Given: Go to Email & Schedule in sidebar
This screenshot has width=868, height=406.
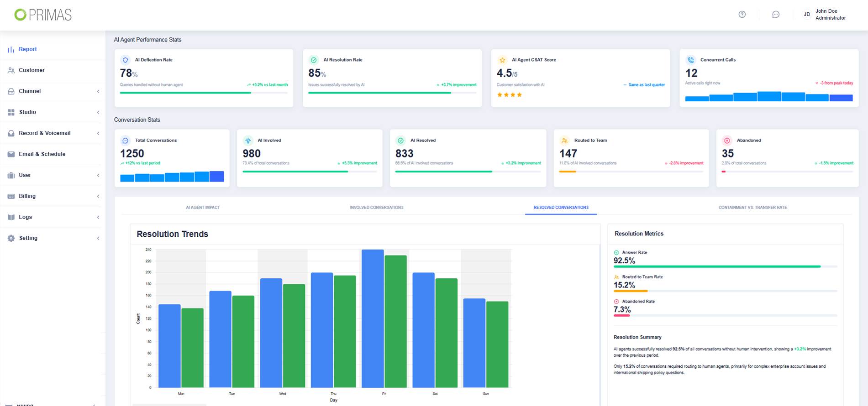Looking at the screenshot, I should point(42,154).
